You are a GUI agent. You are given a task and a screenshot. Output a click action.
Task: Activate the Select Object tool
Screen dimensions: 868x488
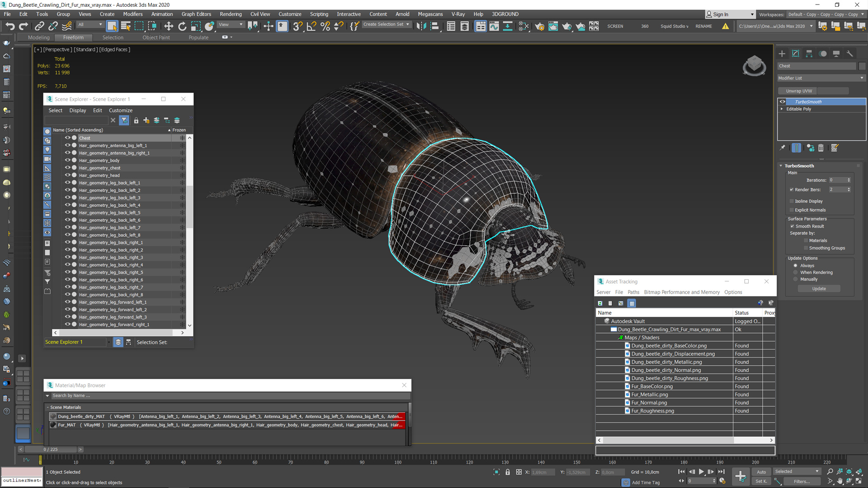tap(112, 26)
